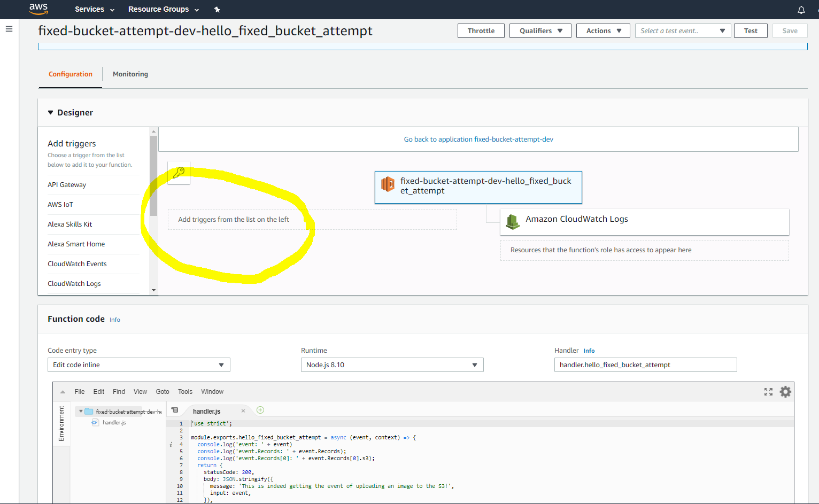819x504 pixels.
Task: Select handler.js in the file tree
Action: [x=114, y=422]
